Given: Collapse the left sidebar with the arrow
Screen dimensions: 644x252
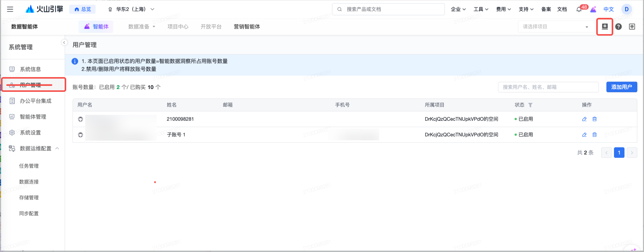Looking at the screenshot, I should coord(64,43).
